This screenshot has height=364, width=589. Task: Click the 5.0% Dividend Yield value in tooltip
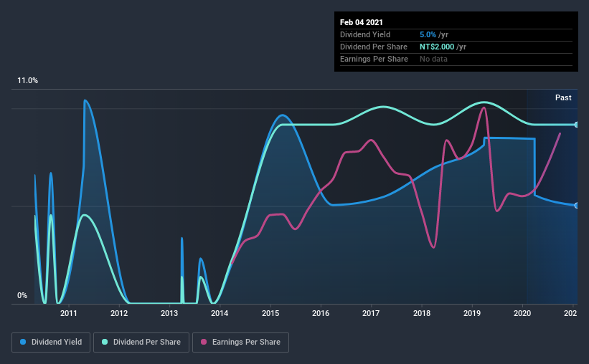[x=428, y=34]
